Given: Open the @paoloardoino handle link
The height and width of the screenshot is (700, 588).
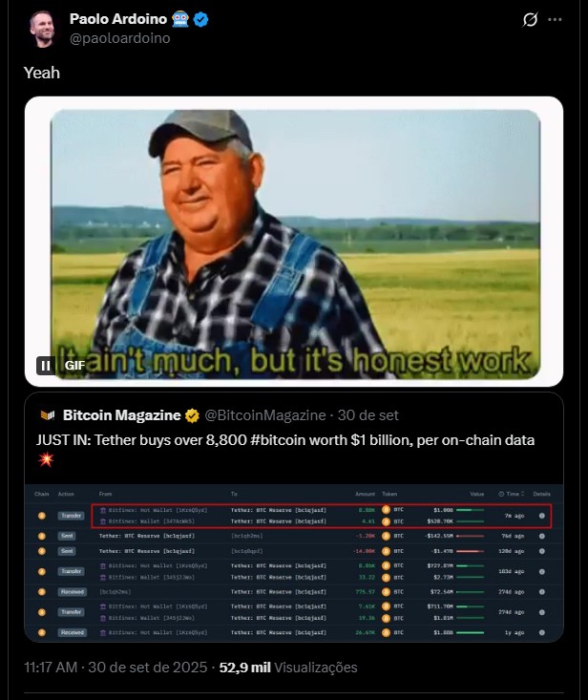Looking at the screenshot, I should (x=119, y=38).
